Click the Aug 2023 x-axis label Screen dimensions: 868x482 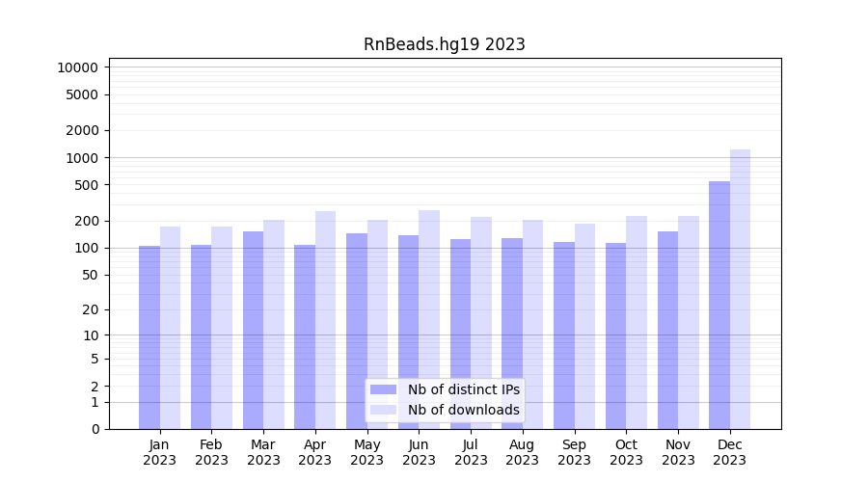tap(522, 452)
